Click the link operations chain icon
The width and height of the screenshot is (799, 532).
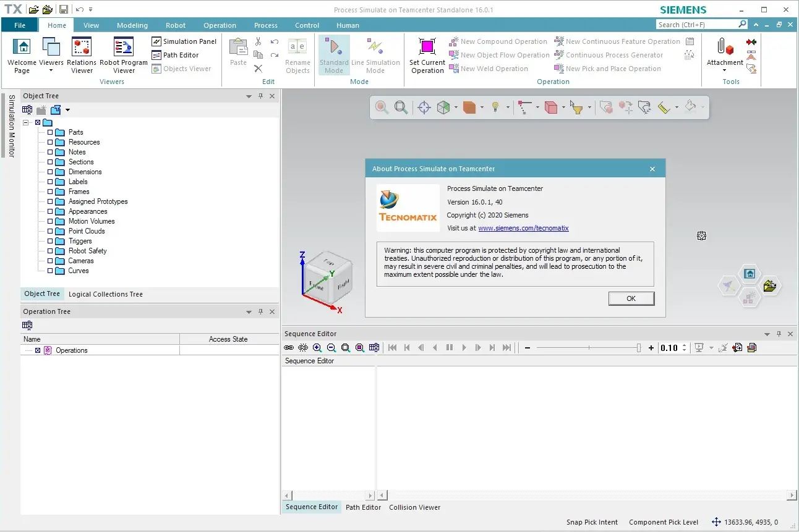click(x=289, y=348)
